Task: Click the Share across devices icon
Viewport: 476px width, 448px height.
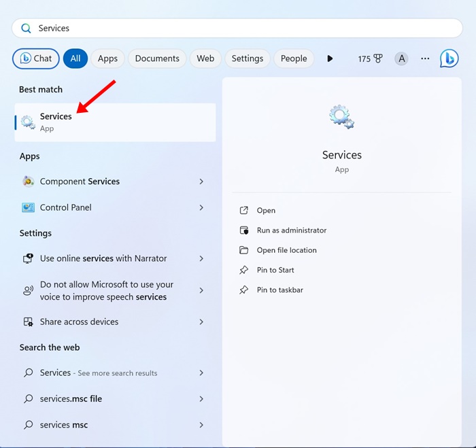Action: 29,322
